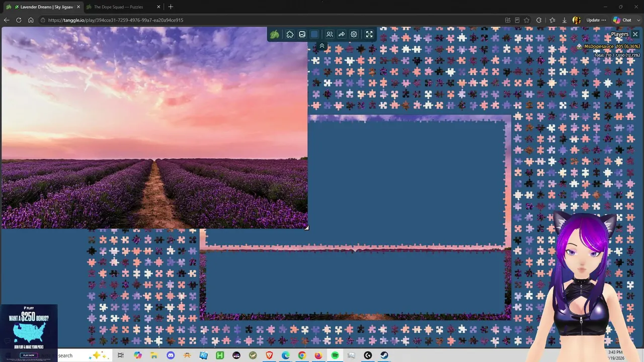Close The Dope Squad tab
Viewport: 644px width, 362px height.
pyautogui.click(x=158, y=7)
